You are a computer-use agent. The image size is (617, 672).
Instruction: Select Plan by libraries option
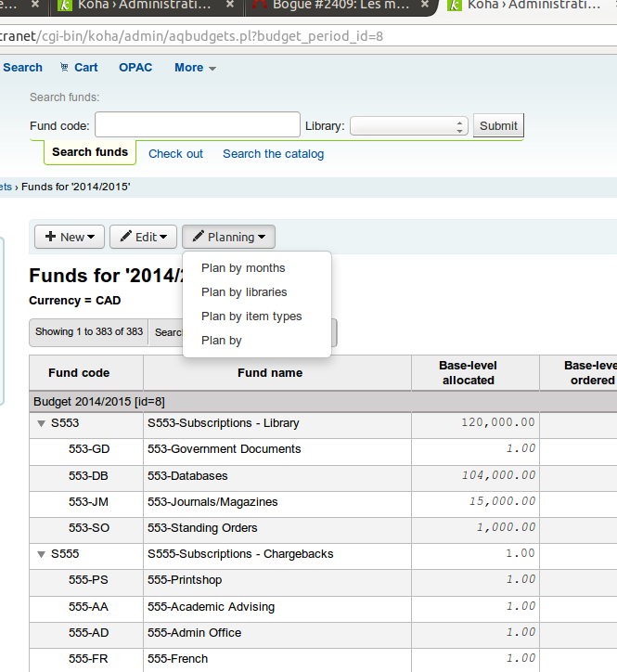coord(244,292)
